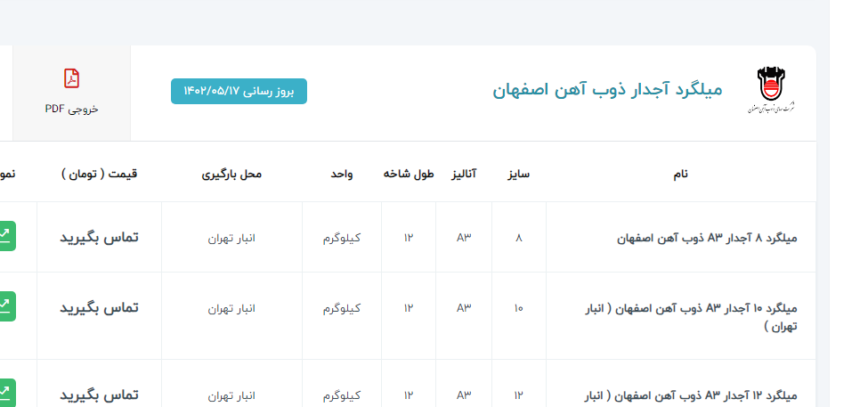Click the بروز رسانی 1402/05/17 badge
The height and width of the screenshot is (407, 868).
click(239, 91)
